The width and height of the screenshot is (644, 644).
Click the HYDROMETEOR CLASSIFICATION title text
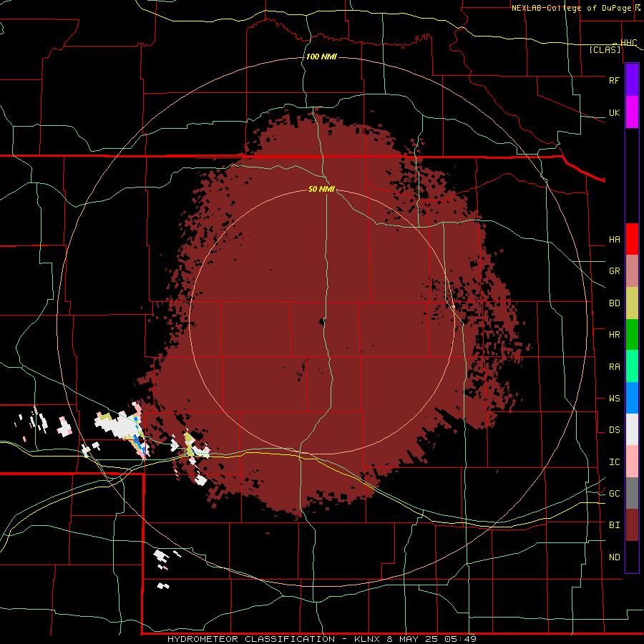coord(251,639)
